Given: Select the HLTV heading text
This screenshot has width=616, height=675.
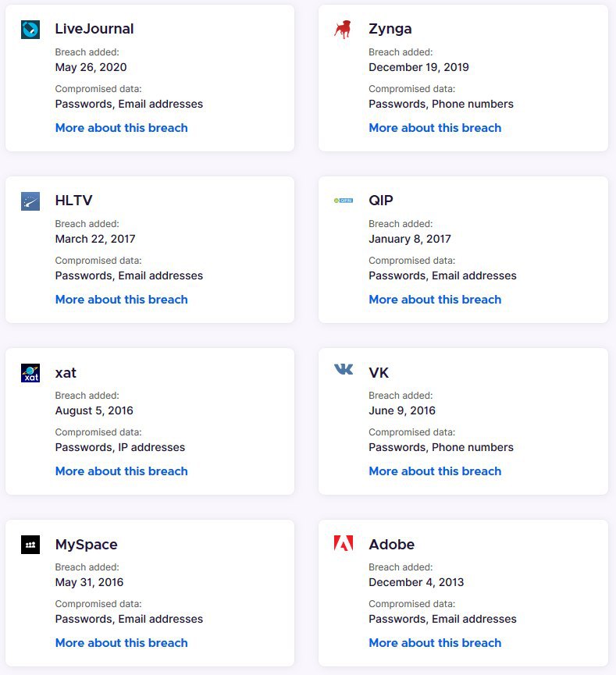Looking at the screenshot, I should point(73,201).
